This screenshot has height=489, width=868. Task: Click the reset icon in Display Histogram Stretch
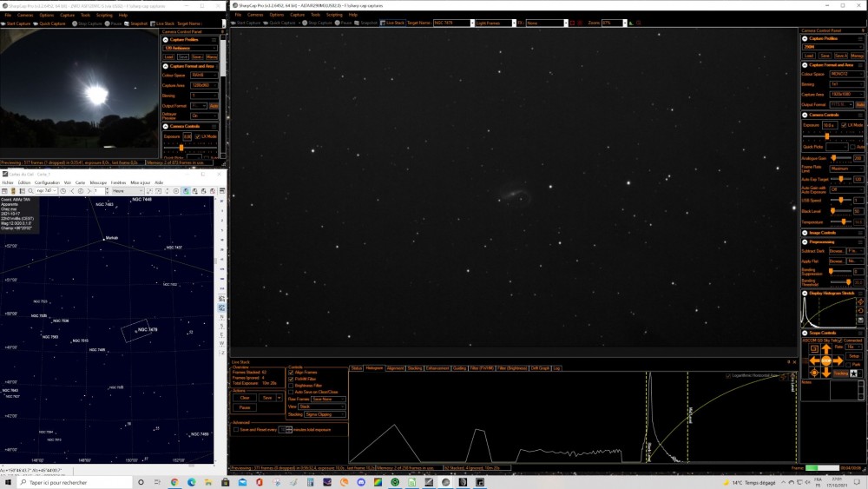click(860, 311)
